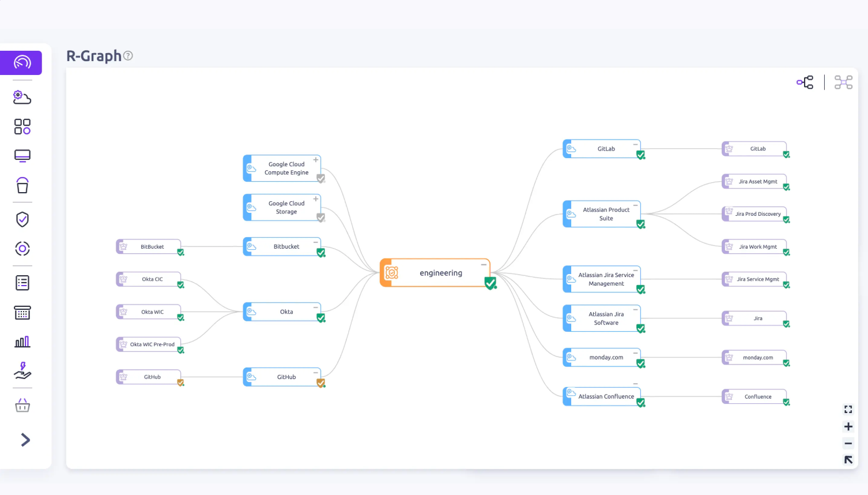Expand the Google Cloud Storage node plus
The image size is (868, 495).
click(316, 199)
